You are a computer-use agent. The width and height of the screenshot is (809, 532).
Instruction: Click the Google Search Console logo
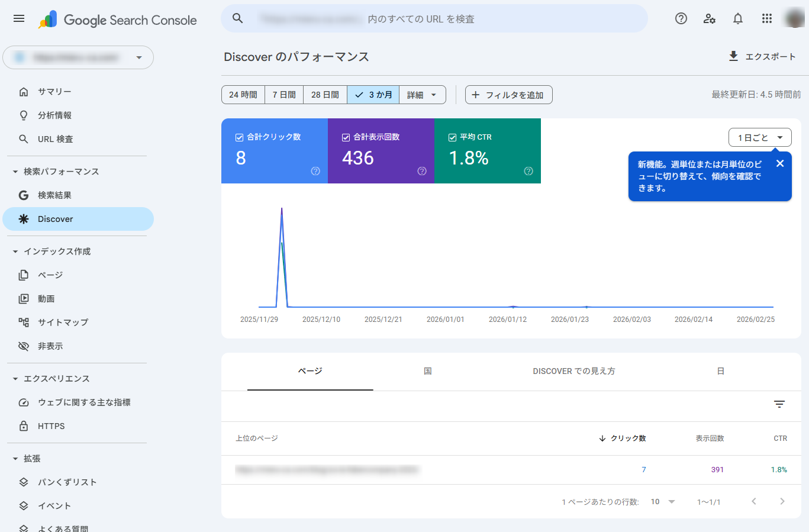coord(117,20)
